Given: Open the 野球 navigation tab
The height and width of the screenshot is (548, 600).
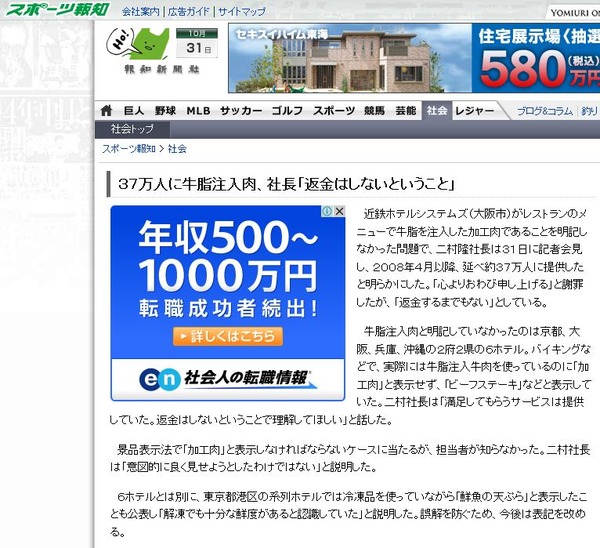Looking at the screenshot, I should click(x=165, y=111).
